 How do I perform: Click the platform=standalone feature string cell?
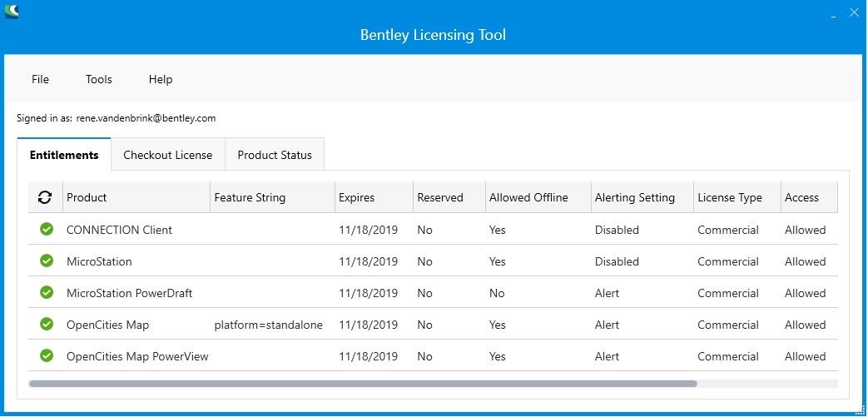pyautogui.click(x=269, y=325)
